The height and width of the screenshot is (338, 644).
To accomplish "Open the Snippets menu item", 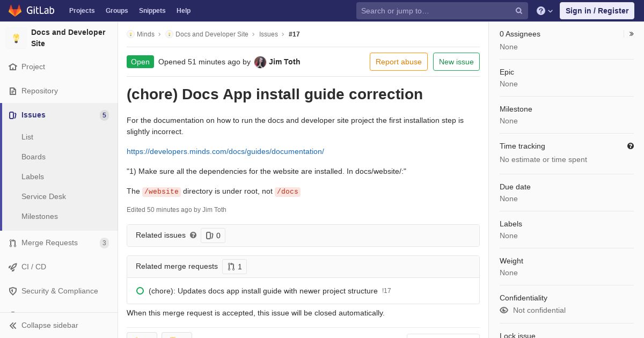I will (x=152, y=11).
